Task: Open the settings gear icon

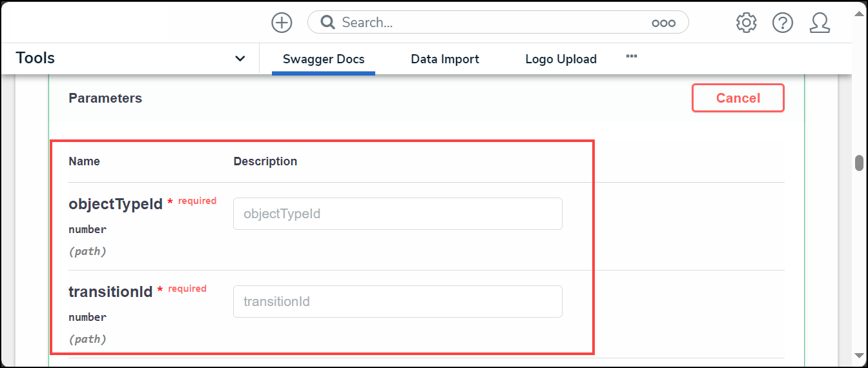Action: click(x=746, y=23)
